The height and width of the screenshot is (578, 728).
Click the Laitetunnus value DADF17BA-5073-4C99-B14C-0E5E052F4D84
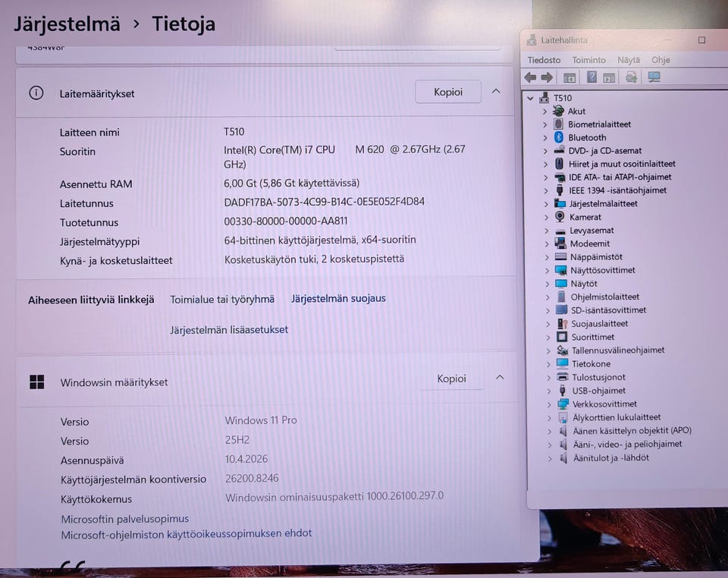point(324,202)
